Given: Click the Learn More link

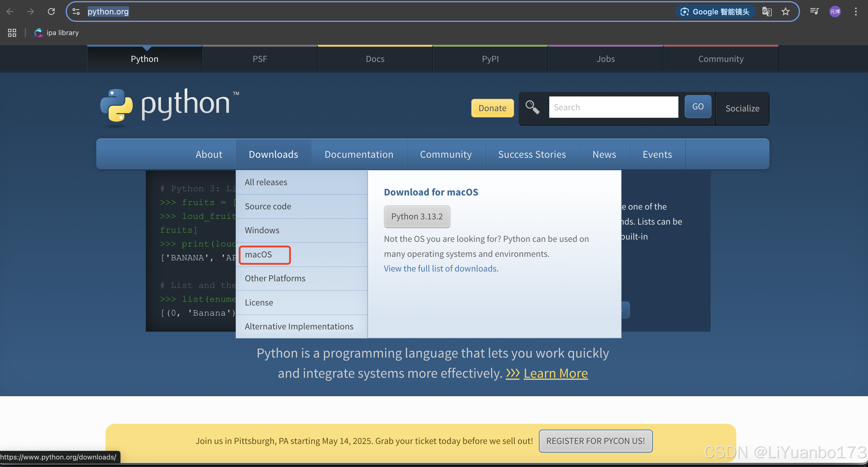Looking at the screenshot, I should tap(556, 373).
